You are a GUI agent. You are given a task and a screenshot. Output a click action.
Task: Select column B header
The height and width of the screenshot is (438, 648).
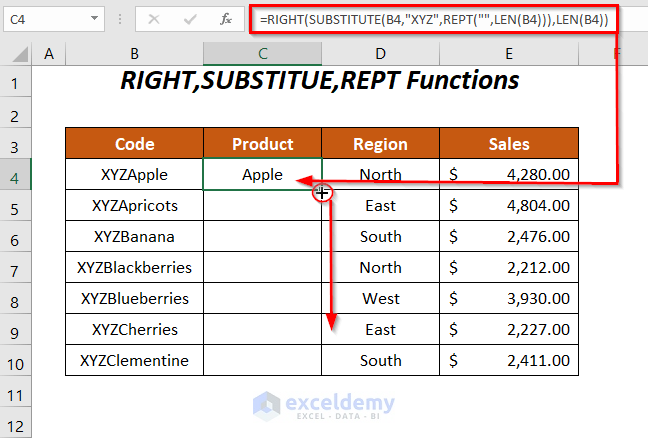click(x=134, y=54)
